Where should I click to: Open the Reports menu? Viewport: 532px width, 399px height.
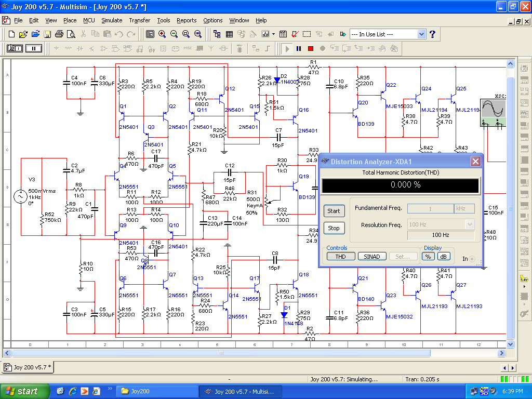coord(187,20)
